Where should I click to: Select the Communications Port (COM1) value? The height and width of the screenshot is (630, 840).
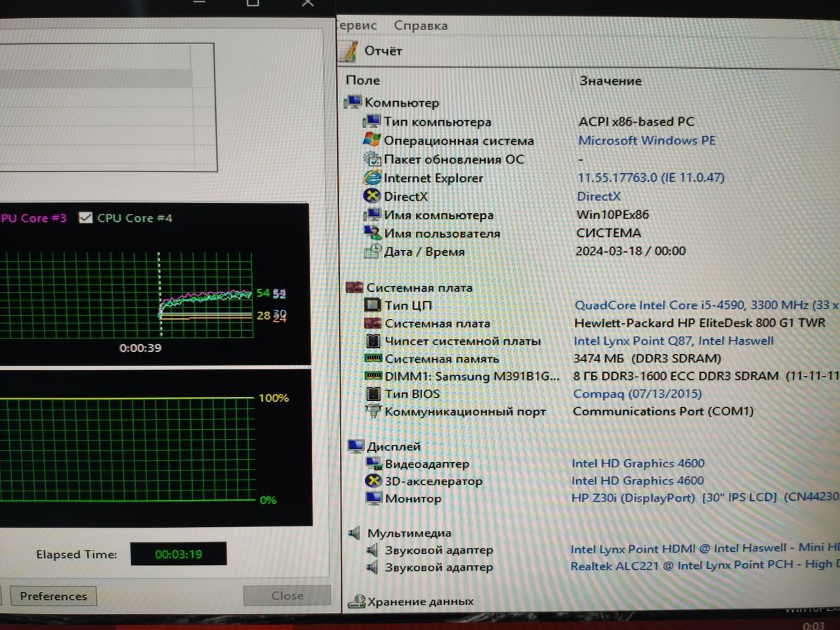pyautogui.click(x=663, y=411)
